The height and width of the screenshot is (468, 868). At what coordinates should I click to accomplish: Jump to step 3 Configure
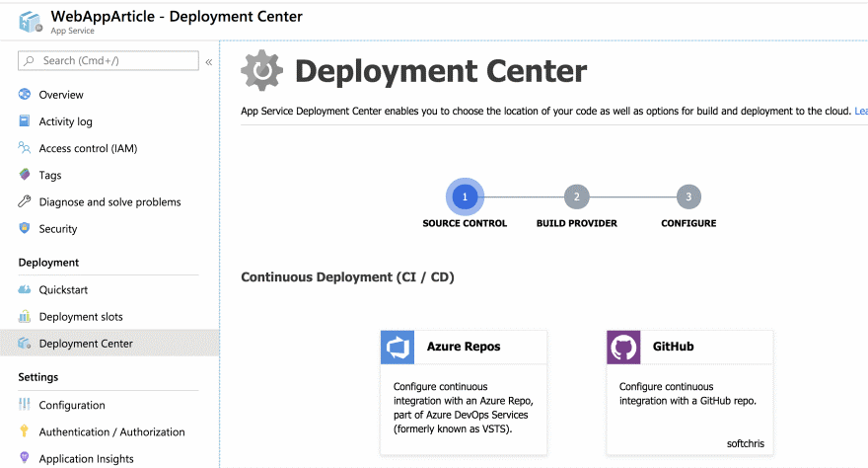pyautogui.click(x=688, y=196)
